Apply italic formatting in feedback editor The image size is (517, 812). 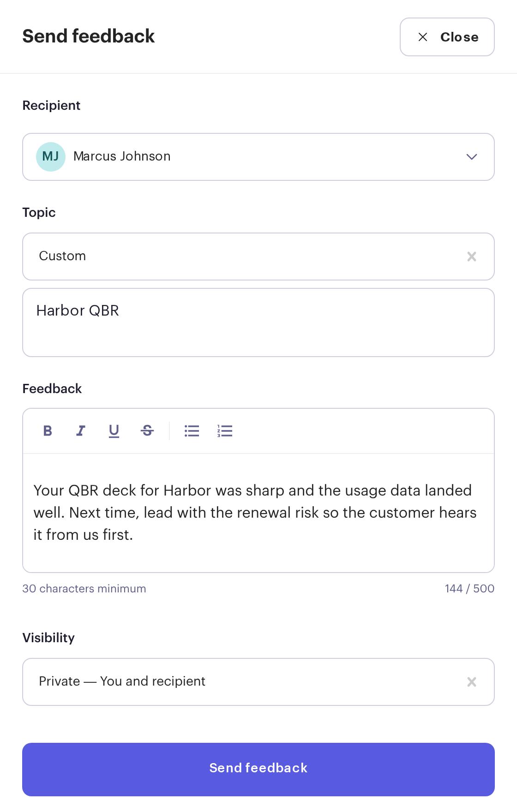(x=81, y=431)
